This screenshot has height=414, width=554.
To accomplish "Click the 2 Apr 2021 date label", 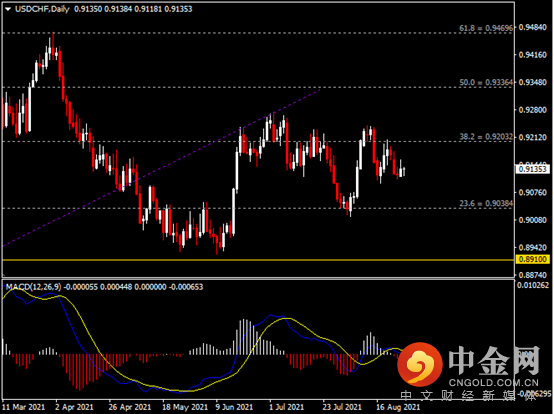I will click(74, 407).
